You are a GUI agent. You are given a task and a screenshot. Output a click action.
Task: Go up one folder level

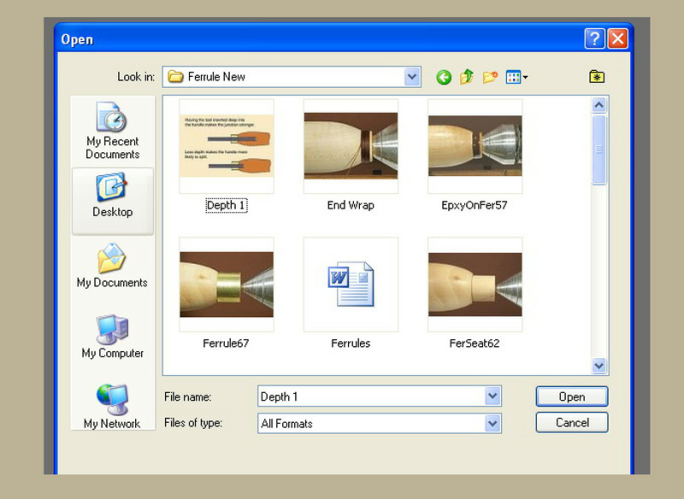pos(467,77)
